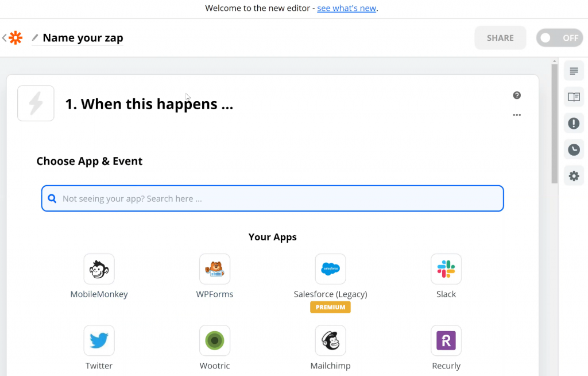Viewport: 588px width, 376px height.
Task: Click the PREMIUM badge under Salesforce
Action: click(x=330, y=307)
